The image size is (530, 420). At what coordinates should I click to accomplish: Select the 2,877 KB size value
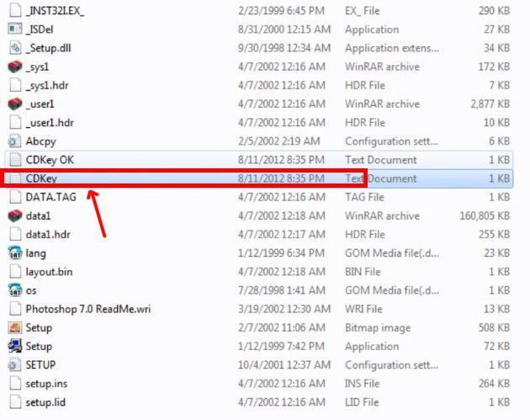coord(490,104)
